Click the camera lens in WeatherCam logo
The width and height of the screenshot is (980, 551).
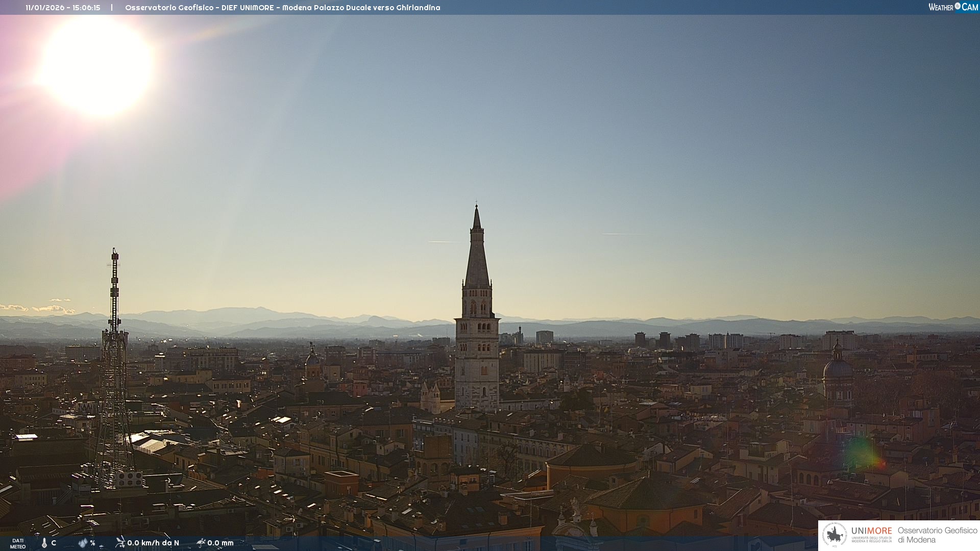[958, 6]
